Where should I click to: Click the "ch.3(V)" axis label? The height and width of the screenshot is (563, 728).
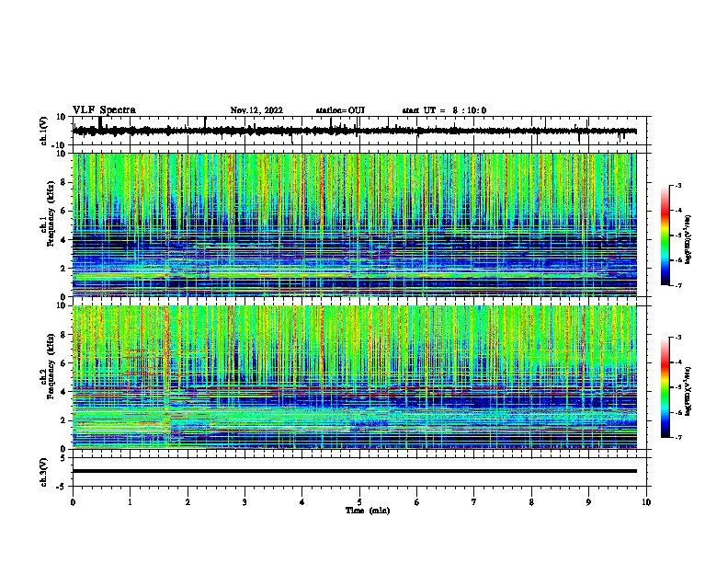point(44,473)
